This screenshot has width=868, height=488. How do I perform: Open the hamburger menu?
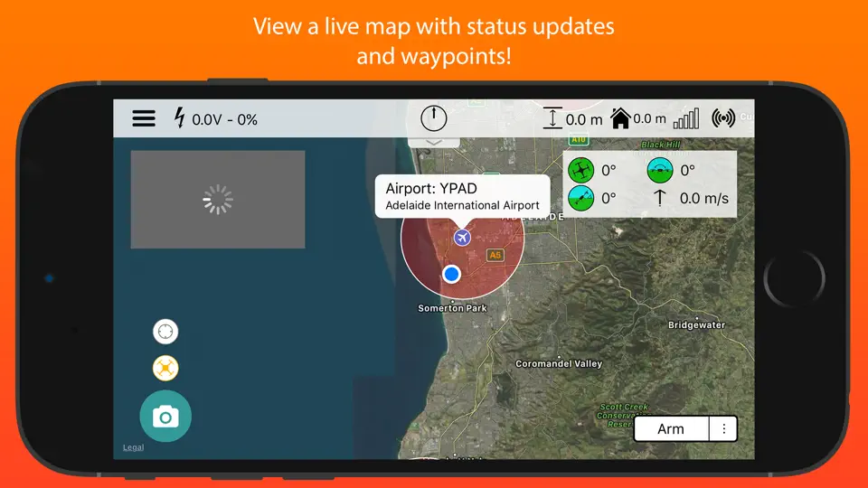[144, 118]
